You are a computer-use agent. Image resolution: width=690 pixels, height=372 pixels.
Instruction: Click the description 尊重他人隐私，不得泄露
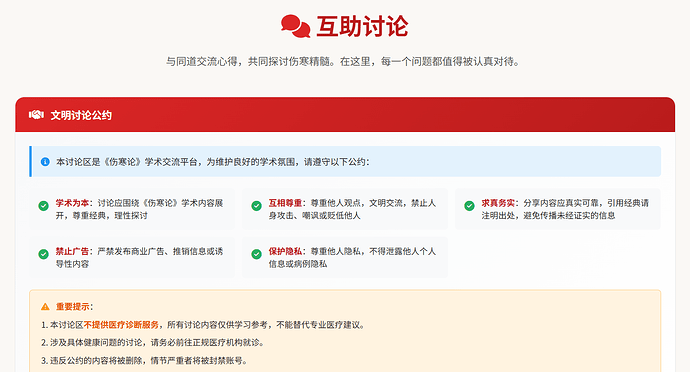352,258
